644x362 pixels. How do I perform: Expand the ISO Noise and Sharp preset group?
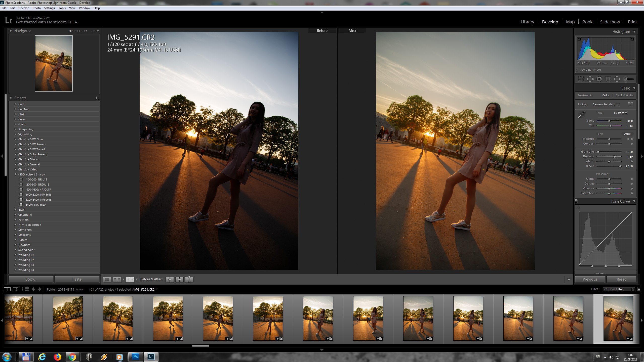(16, 174)
